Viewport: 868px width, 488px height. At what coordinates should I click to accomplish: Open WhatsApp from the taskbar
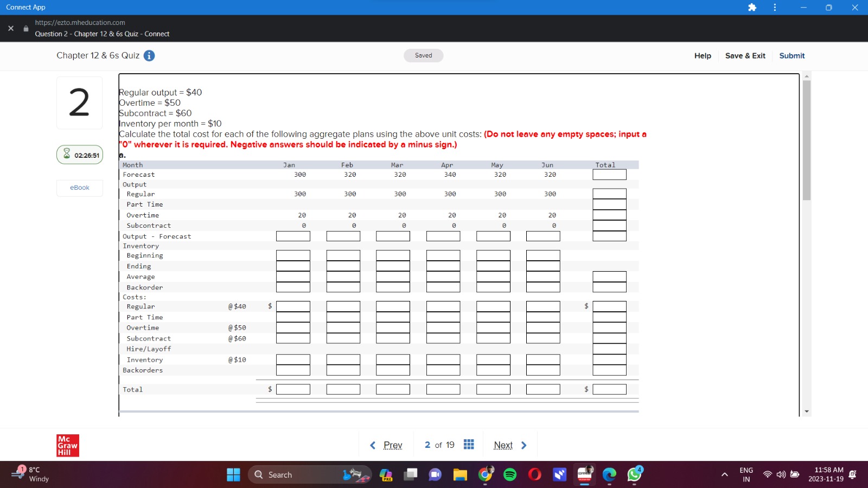coord(634,474)
